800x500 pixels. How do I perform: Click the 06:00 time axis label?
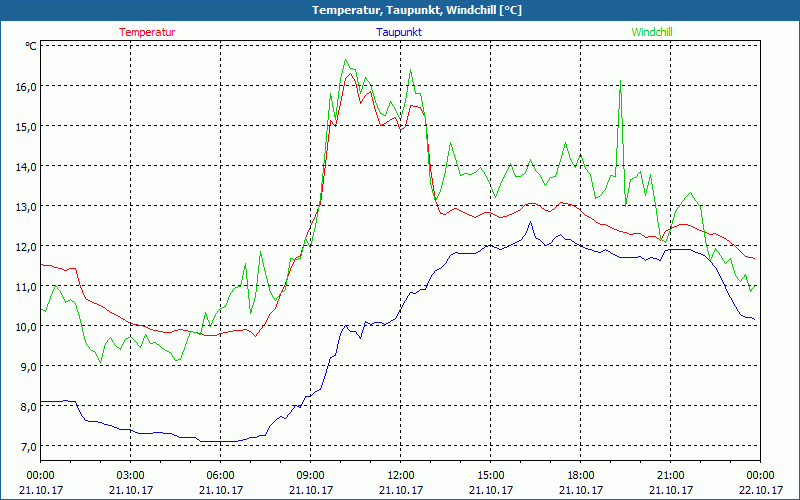pos(220,475)
